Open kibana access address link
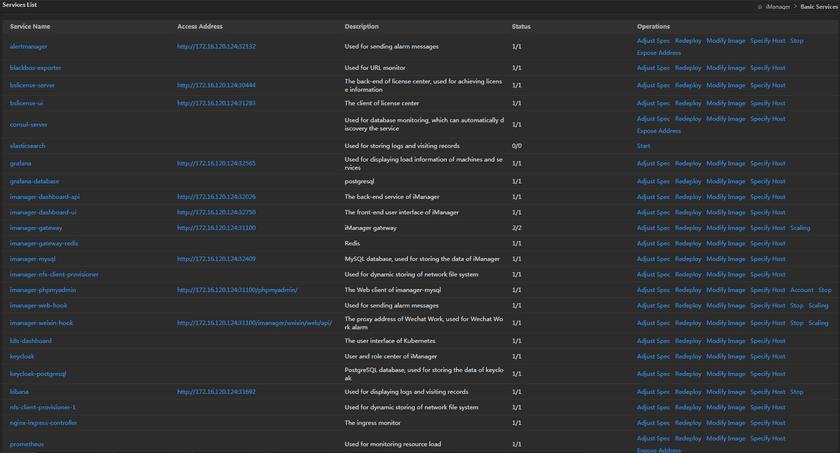Image resolution: width=840 pixels, height=453 pixels. tap(216, 392)
